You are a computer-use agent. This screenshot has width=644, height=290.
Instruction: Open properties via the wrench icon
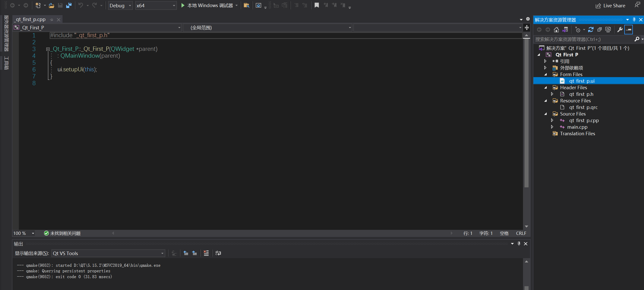[x=620, y=30]
